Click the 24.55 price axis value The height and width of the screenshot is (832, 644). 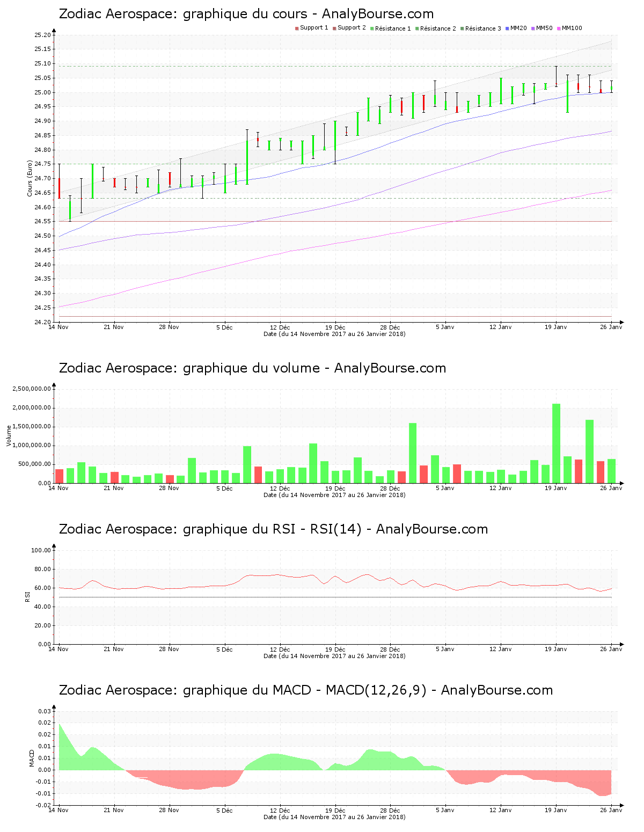[42, 221]
